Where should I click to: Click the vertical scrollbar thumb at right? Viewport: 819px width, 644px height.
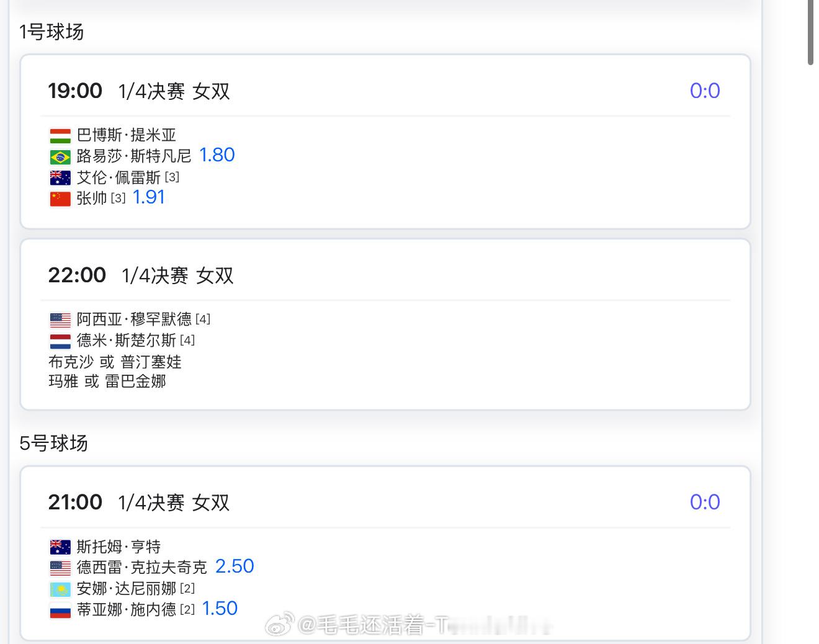click(811, 32)
